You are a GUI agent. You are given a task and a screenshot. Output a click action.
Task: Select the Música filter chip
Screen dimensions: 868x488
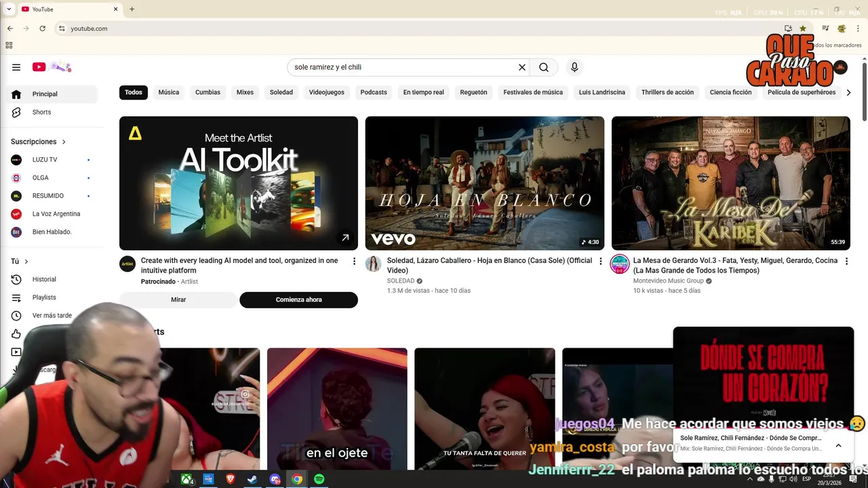point(169,92)
